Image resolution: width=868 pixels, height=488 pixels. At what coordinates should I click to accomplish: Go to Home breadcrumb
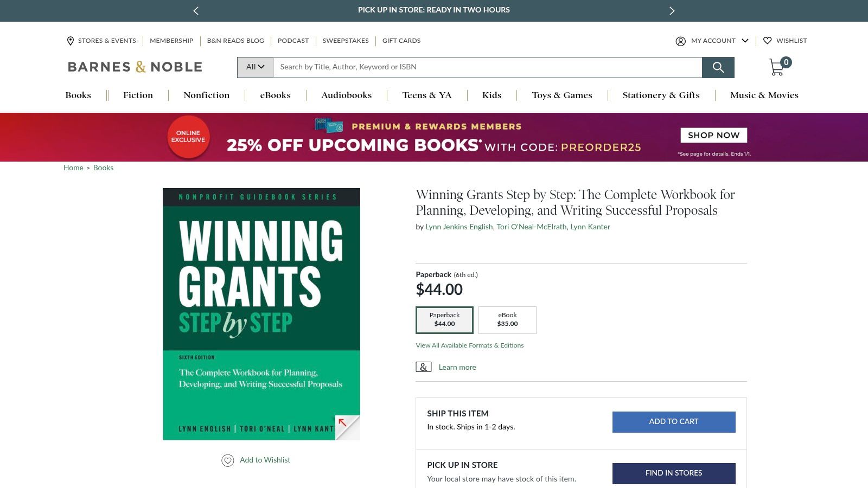point(73,168)
